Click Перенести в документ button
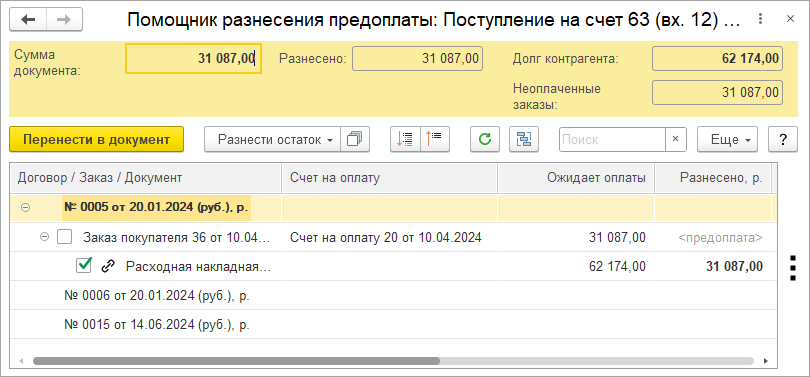The height and width of the screenshot is (377, 810). tap(97, 139)
